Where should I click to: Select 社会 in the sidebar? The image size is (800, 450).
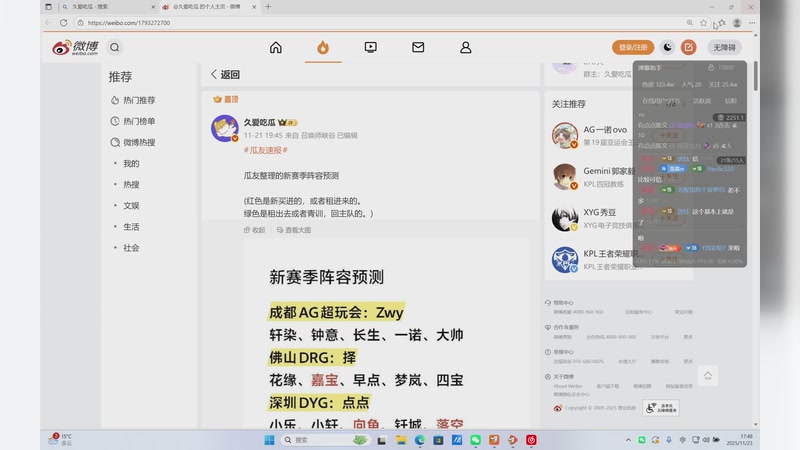click(x=131, y=248)
